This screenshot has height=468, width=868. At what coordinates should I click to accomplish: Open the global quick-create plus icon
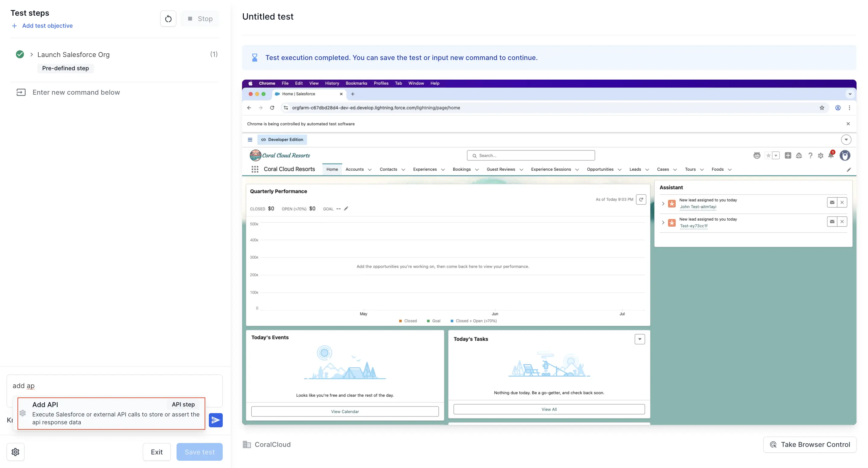click(x=788, y=156)
